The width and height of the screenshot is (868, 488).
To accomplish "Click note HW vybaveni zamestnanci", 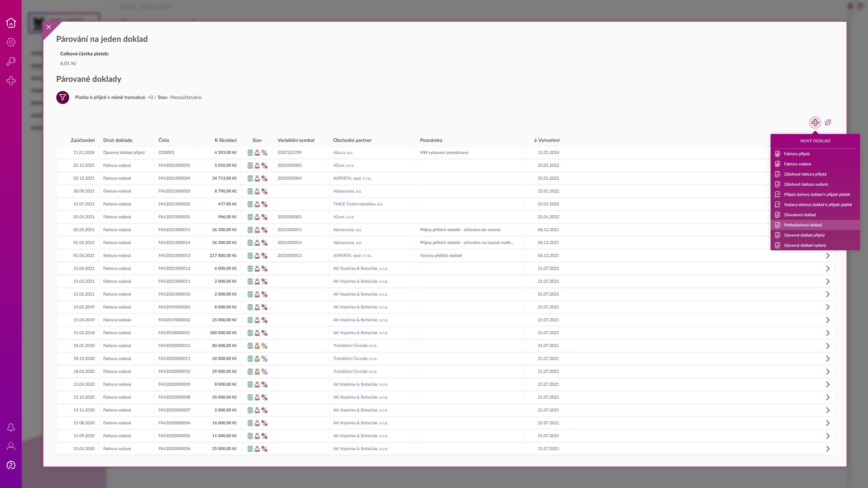I will [x=444, y=152].
